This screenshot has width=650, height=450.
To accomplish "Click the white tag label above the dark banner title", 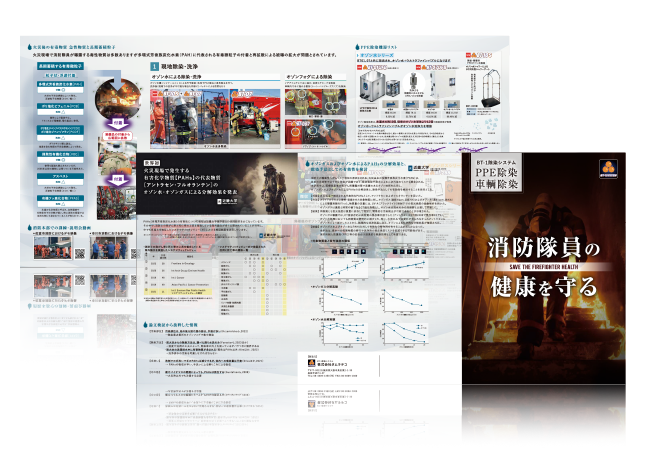I will 152,163.
